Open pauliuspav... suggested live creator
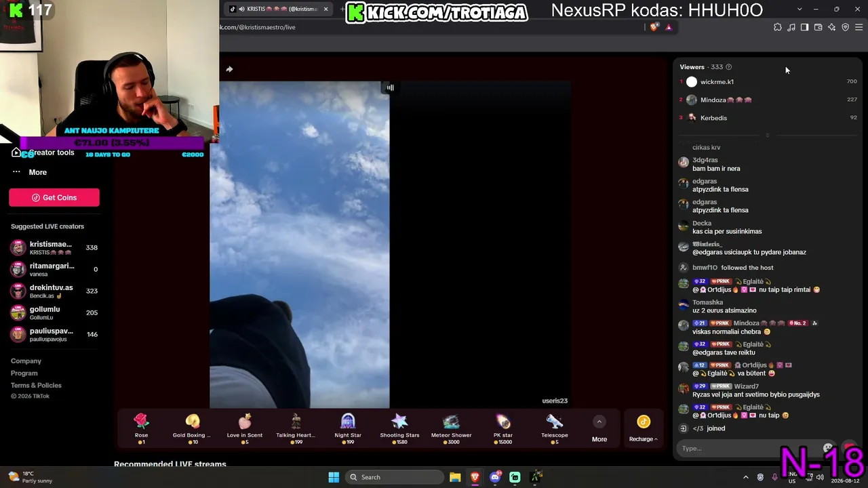 54,334
